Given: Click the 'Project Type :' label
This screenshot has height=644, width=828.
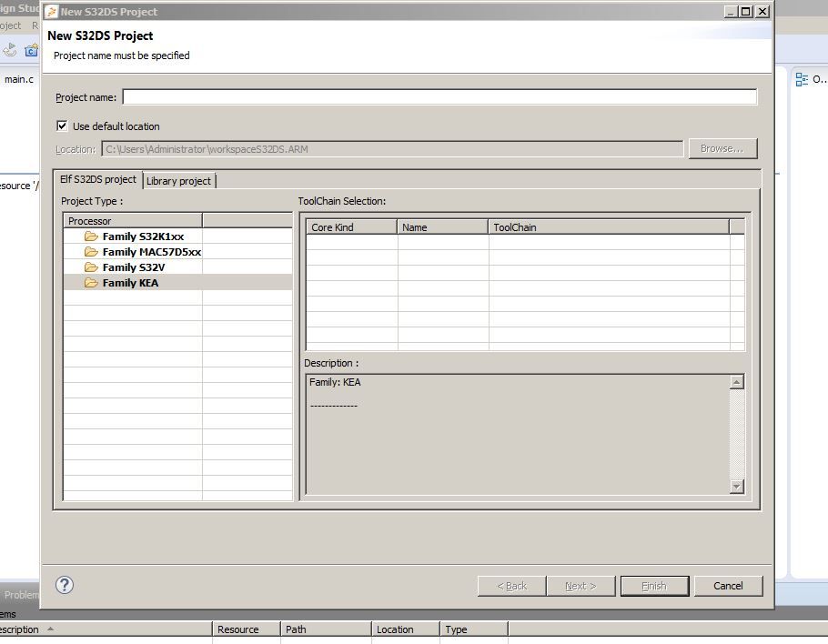Looking at the screenshot, I should coord(92,201).
